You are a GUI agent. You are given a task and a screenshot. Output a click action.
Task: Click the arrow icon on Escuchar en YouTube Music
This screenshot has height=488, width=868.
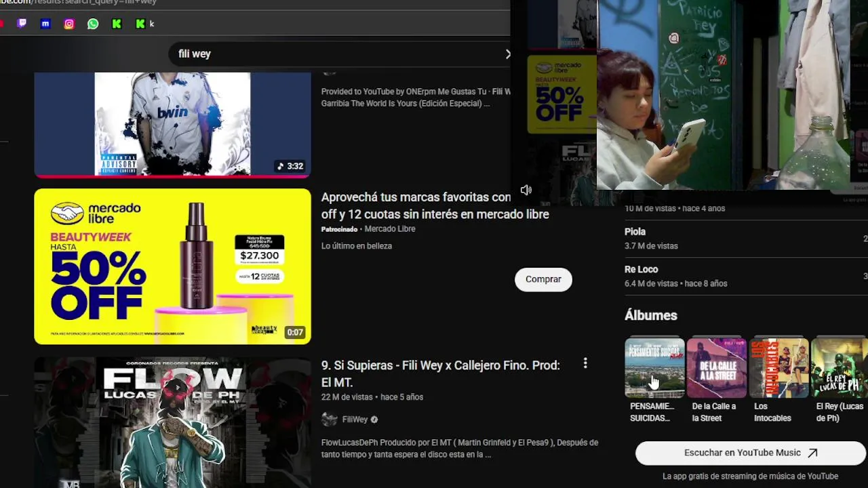point(812,453)
